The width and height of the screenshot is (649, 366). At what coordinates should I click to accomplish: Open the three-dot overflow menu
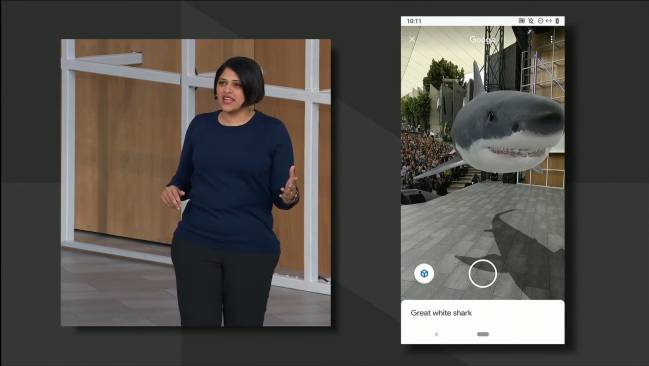pos(551,39)
